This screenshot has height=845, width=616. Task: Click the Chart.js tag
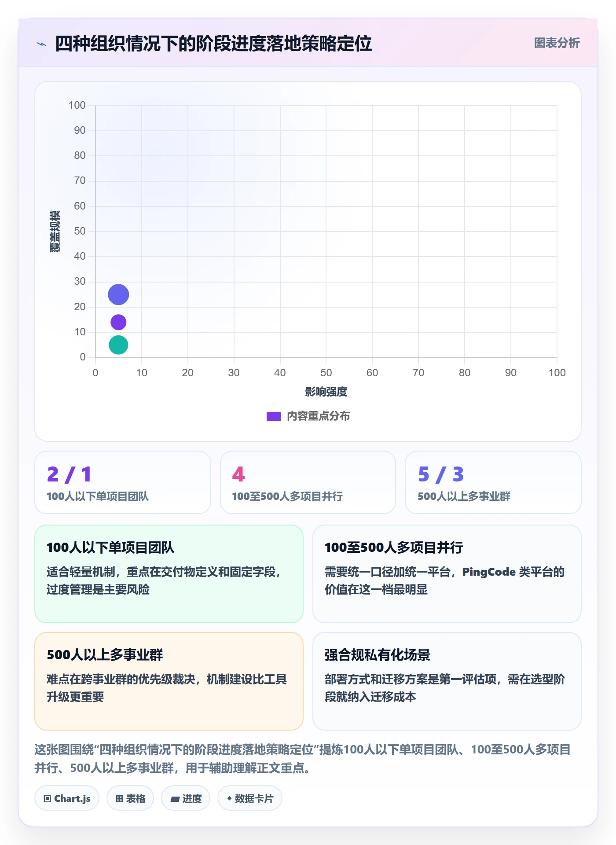coord(67,798)
